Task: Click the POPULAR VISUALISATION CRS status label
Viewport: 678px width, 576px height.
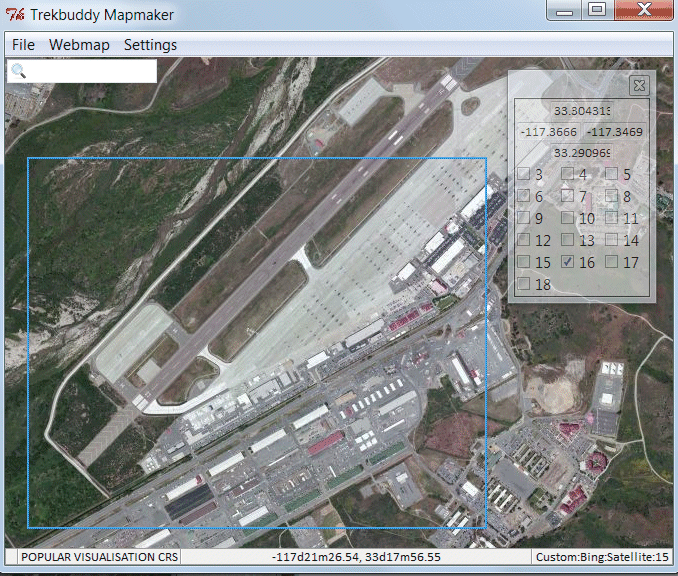Action: (95, 556)
